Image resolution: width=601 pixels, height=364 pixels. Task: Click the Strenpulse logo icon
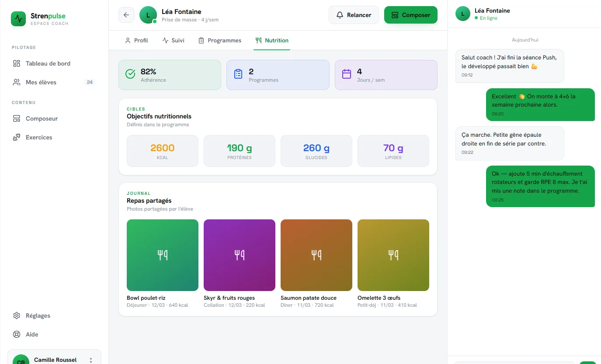pyautogui.click(x=18, y=19)
